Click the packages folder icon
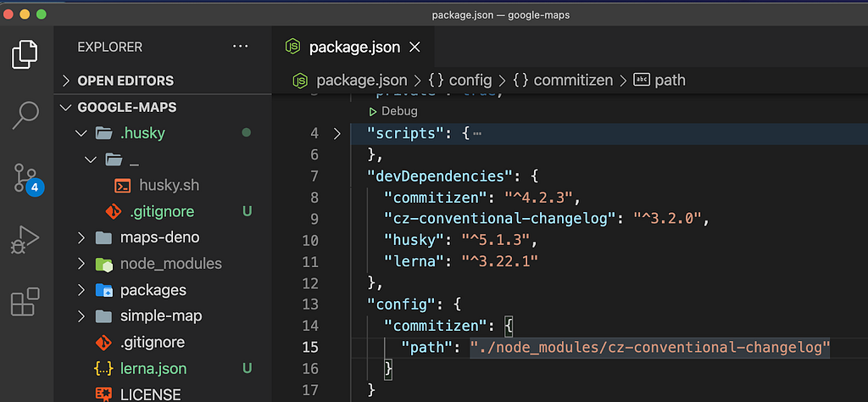Screen dimensions: 868x402 coord(103,290)
